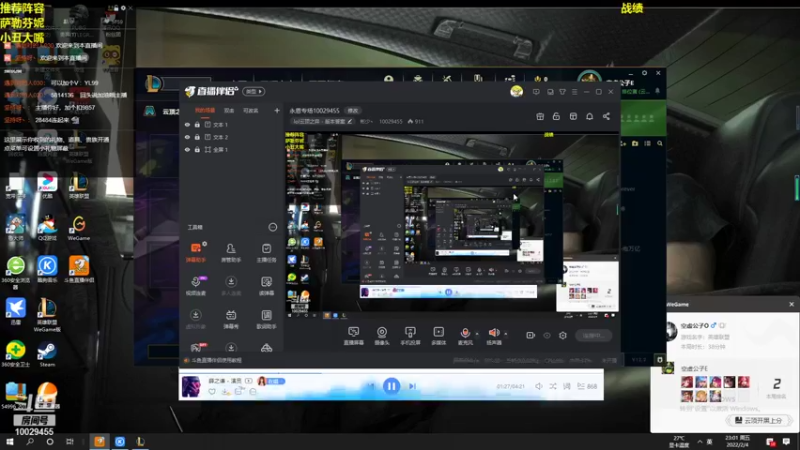Viewport: 800px width, 450px height.
Task: Open the 主播任务 tool
Action: pyautogui.click(x=266, y=253)
